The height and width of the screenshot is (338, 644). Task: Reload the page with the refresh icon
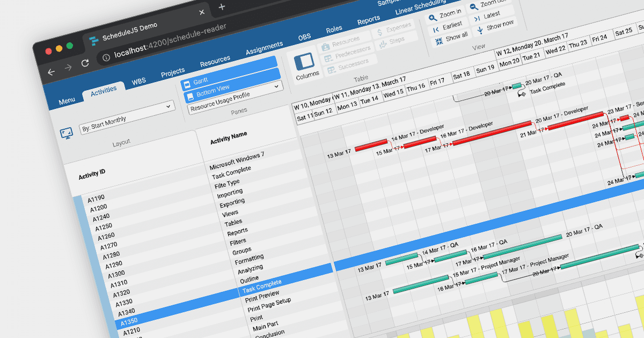(85, 63)
